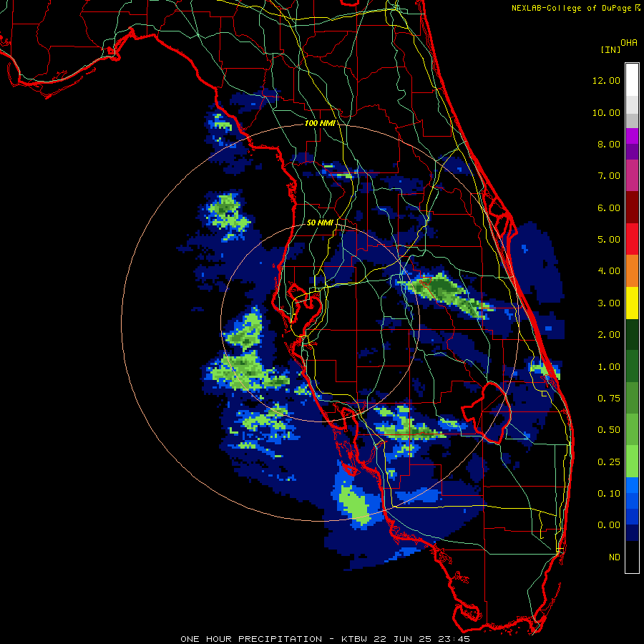Click the 0.50 legend value

point(609,430)
